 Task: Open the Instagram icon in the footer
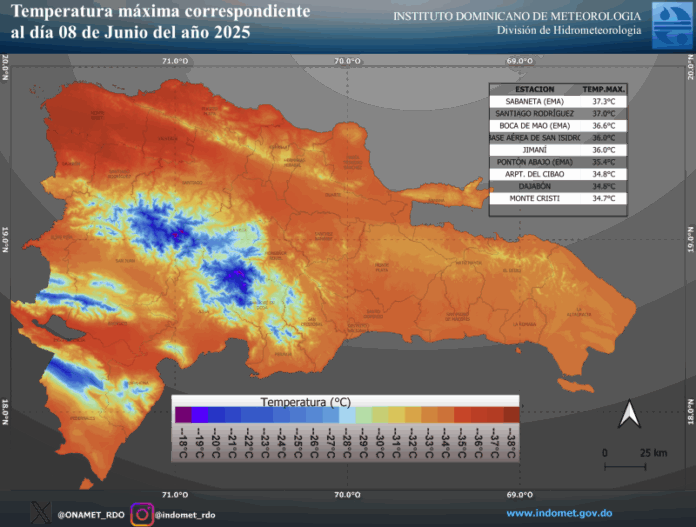pos(142,513)
